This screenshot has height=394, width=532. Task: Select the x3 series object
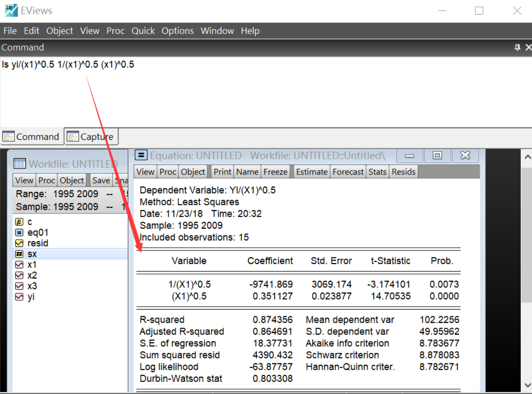(26, 286)
